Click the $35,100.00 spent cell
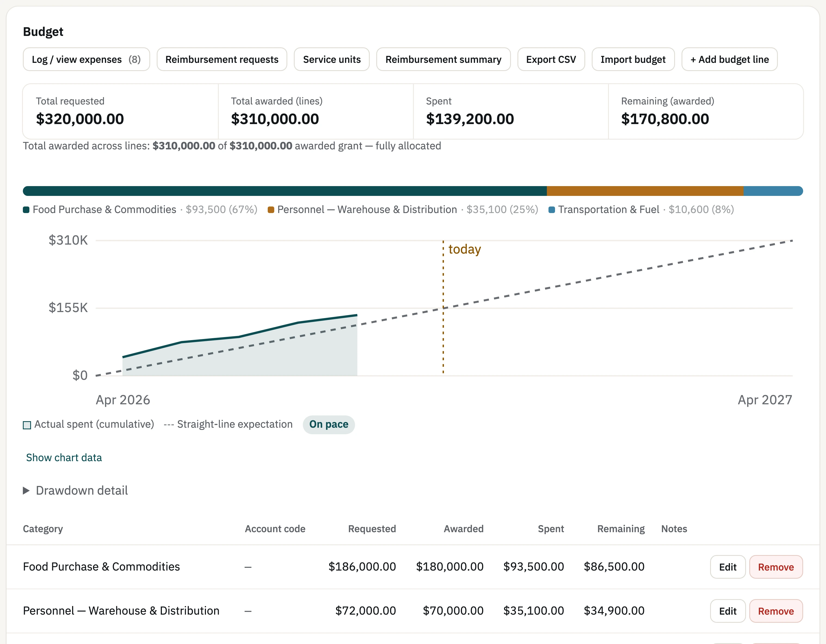826x644 pixels. tap(534, 611)
